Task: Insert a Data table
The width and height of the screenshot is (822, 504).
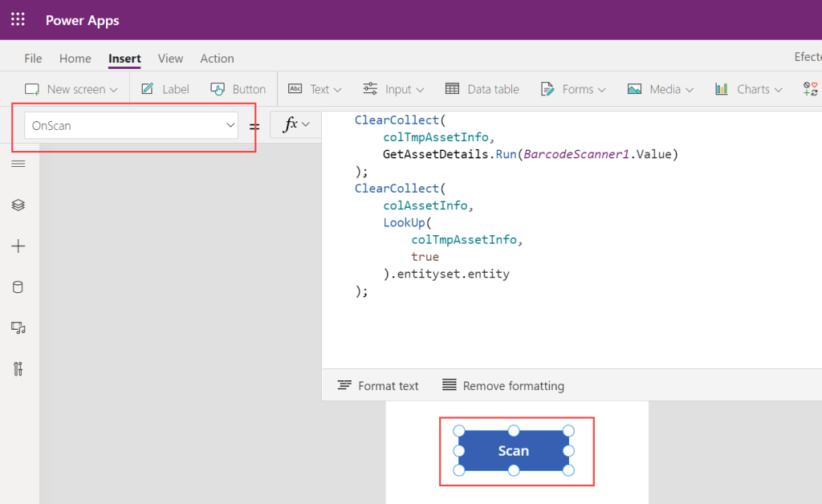Action: click(x=482, y=89)
